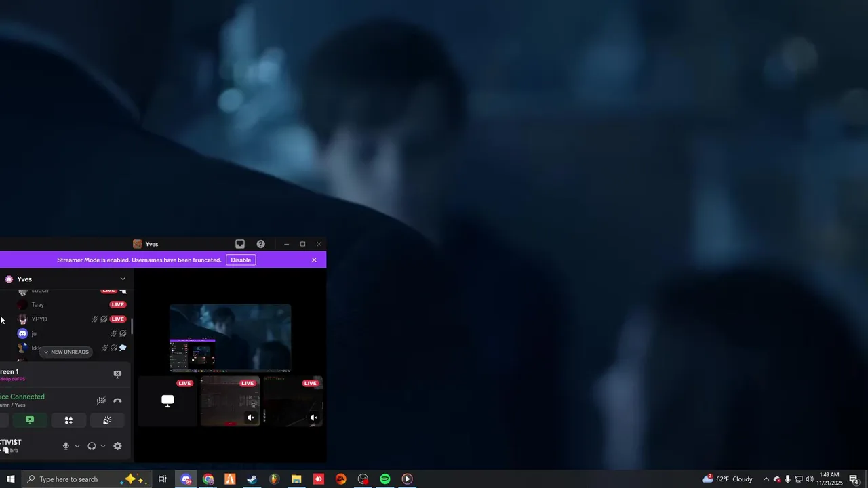
Task: Open the soundboard button
Action: click(107, 420)
